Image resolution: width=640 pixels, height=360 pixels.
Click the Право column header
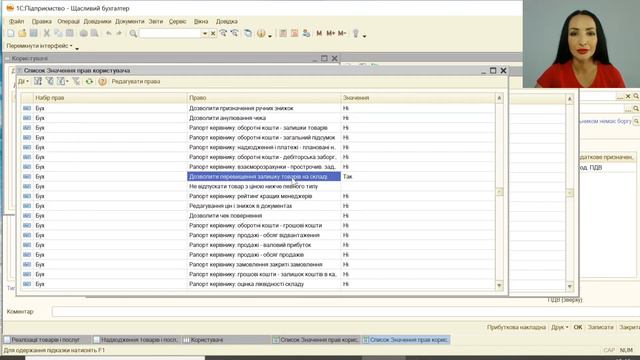[x=264, y=98]
